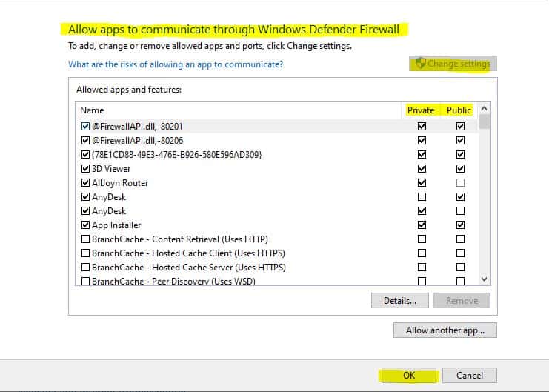Check Public for BranchCache Hosted Cache Client
Image resolution: width=549 pixels, height=392 pixels.
(460, 253)
